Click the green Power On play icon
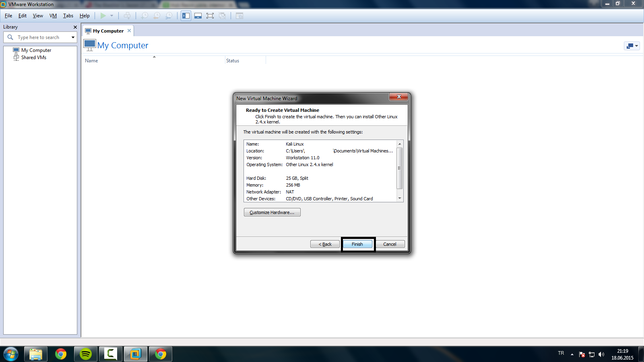 (103, 16)
